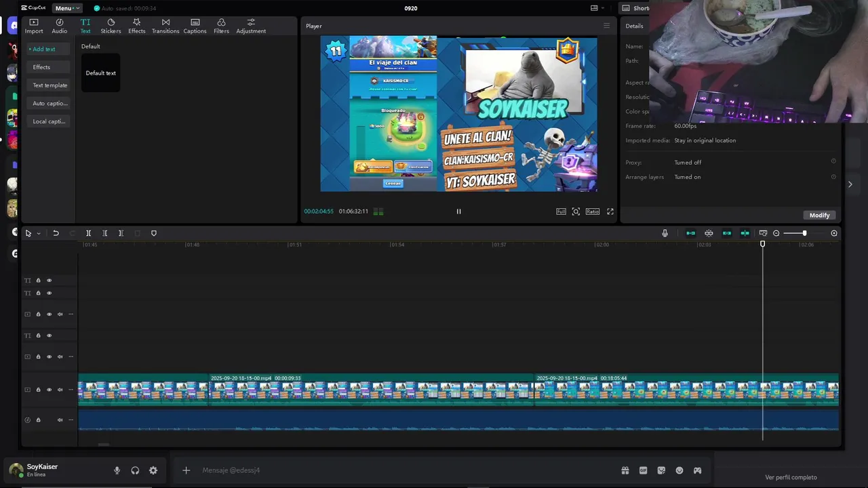Screen dimensions: 868x488
Task: Open more options on bottom audio track
Action: pos(71,420)
